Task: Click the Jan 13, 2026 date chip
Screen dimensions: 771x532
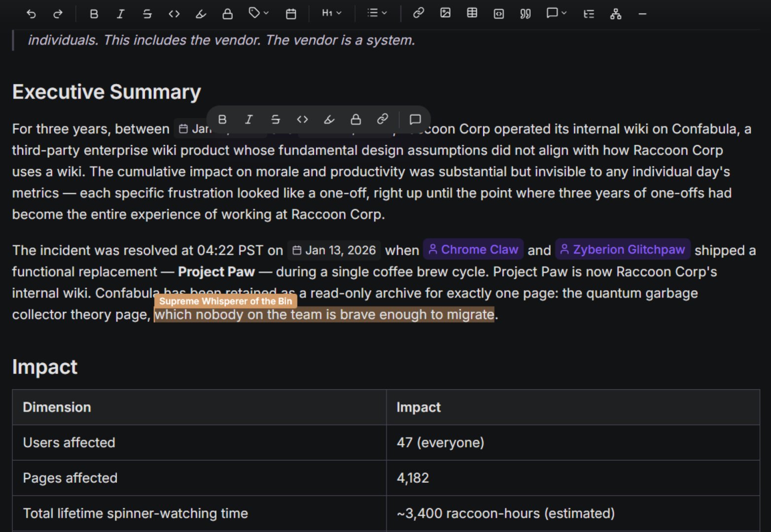Action: (x=334, y=250)
